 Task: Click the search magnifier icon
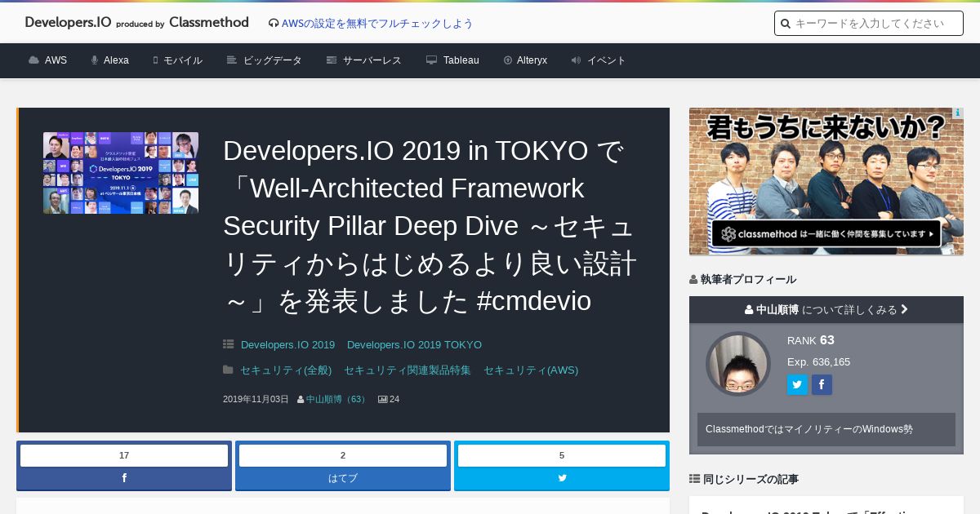[x=786, y=24]
